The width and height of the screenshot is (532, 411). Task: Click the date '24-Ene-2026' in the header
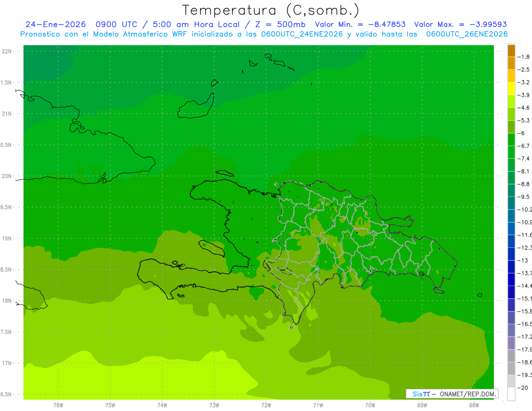[55, 24]
